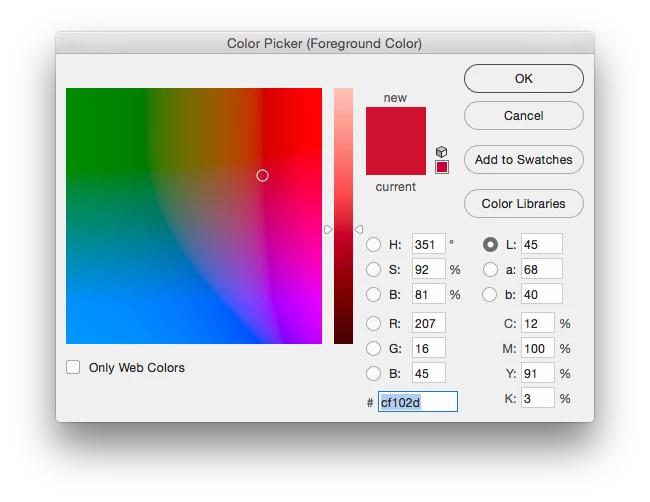This screenshot has width=650, height=502.
Task: Click the Color Picker (Foreground Color) title
Action: tap(325, 43)
